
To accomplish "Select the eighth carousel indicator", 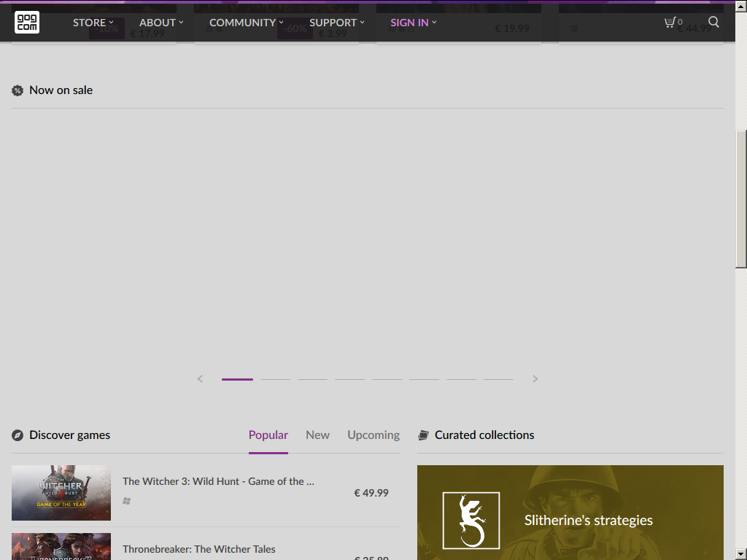I will (x=498, y=379).
